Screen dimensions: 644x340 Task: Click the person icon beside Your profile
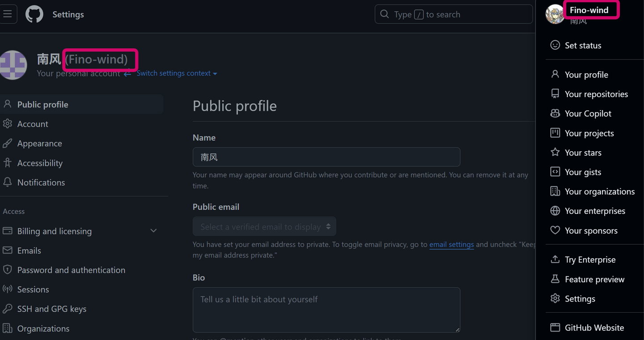[x=555, y=74]
